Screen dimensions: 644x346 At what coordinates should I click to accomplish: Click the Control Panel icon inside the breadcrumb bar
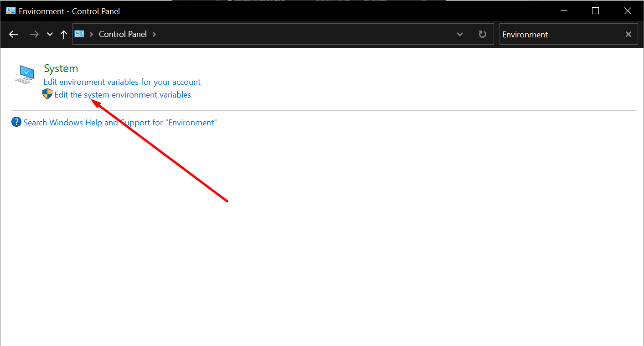click(79, 34)
